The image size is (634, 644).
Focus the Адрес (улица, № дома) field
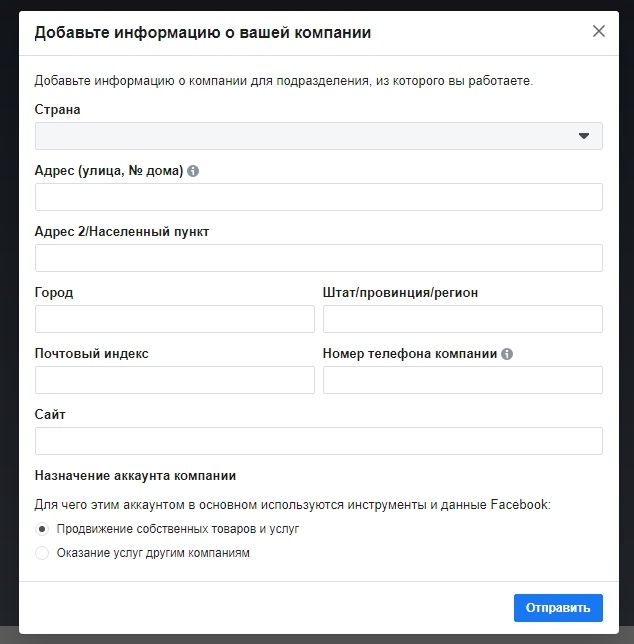pos(319,197)
